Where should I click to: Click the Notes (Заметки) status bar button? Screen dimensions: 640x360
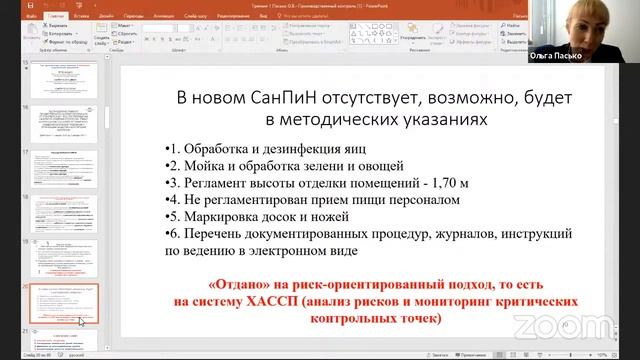pyautogui.click(x=437, y=355)
